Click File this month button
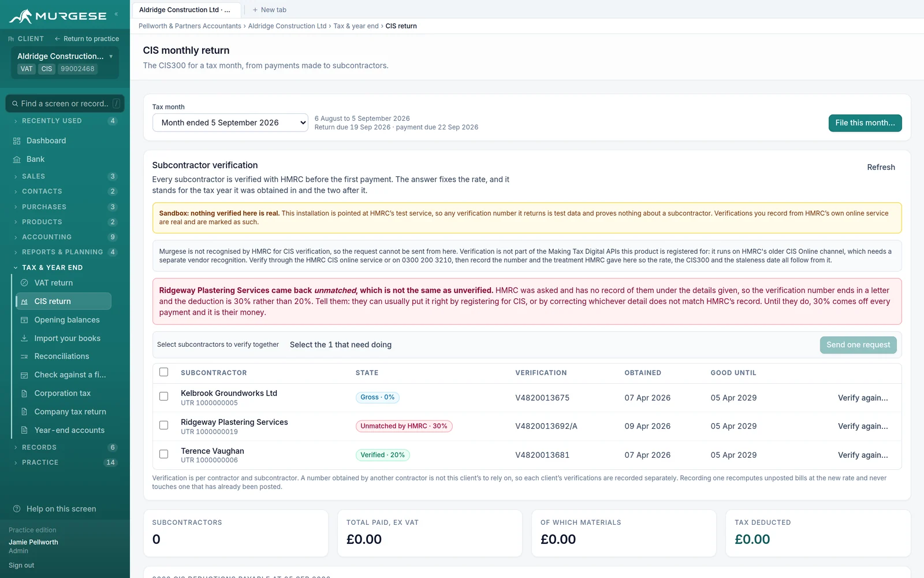This screenshot has height=578, width=924. (865, 123)
